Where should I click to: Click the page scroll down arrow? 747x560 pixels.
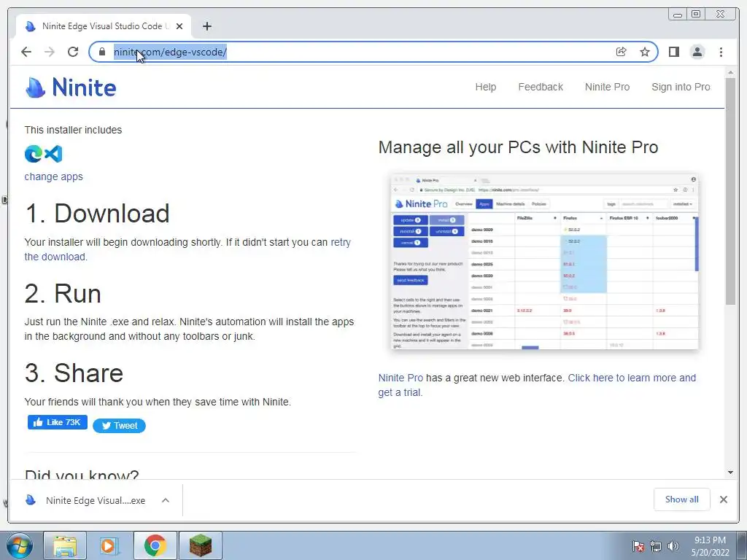(x=730, y=472)
